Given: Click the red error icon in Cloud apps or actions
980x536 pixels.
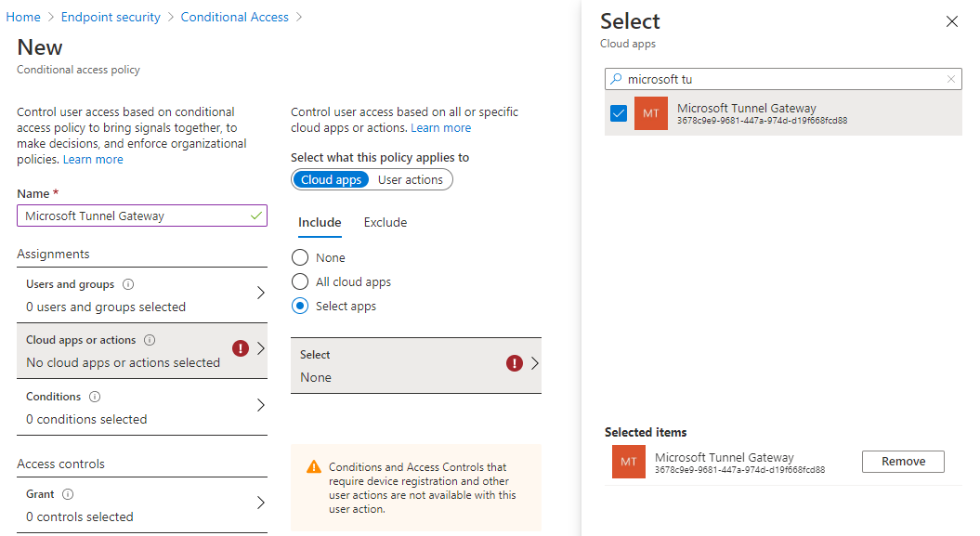Looking at the screenshot, I should pyautogui.click(x=241, y=348).
